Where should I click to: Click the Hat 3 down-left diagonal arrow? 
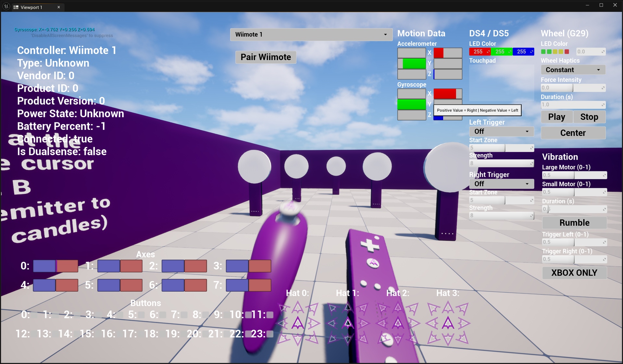click(x=433, y=338)
